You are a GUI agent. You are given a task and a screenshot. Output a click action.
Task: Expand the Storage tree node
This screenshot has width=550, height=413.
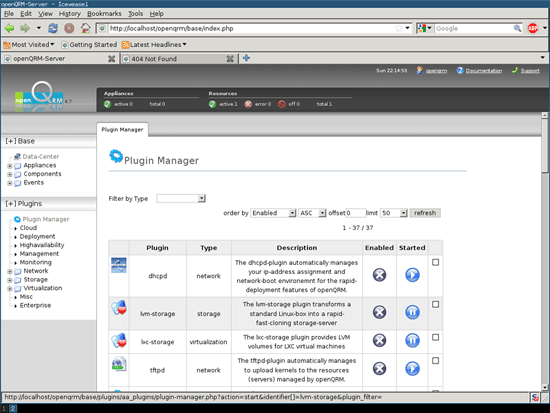click(x=10, y=280)
